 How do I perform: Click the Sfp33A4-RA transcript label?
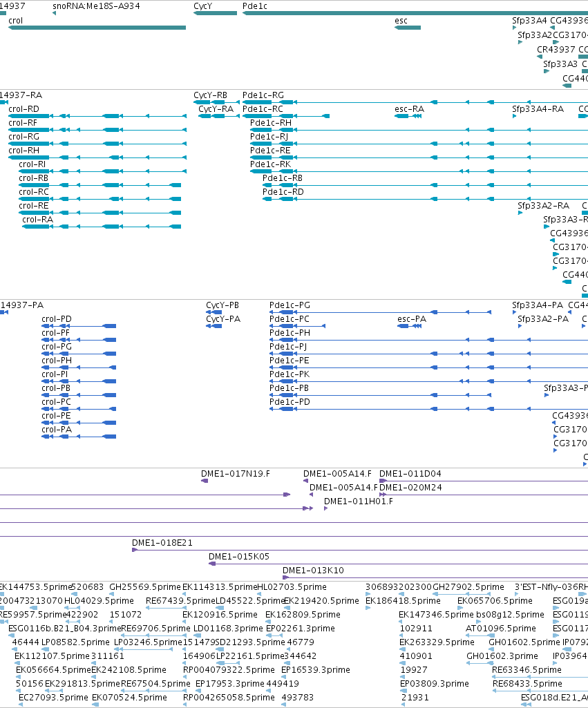tap(538, 109)
